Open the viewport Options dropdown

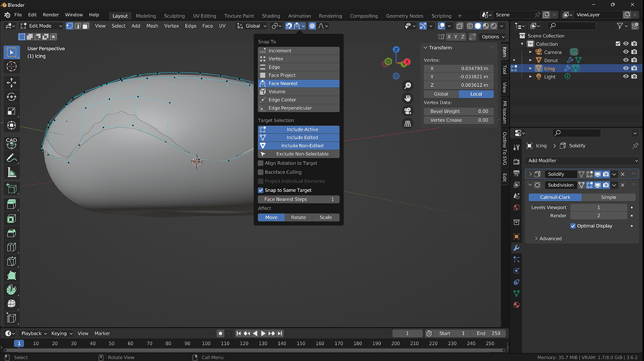[x=493, y=36]
